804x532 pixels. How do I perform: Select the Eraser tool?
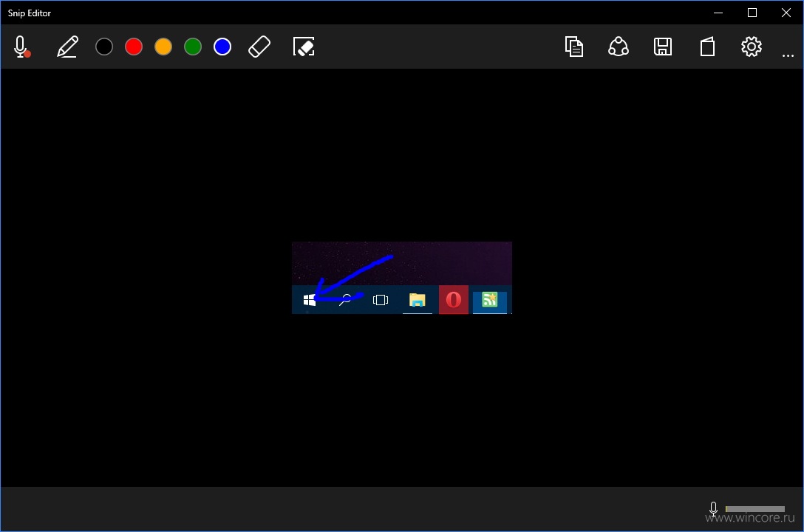tap(259, 47)
